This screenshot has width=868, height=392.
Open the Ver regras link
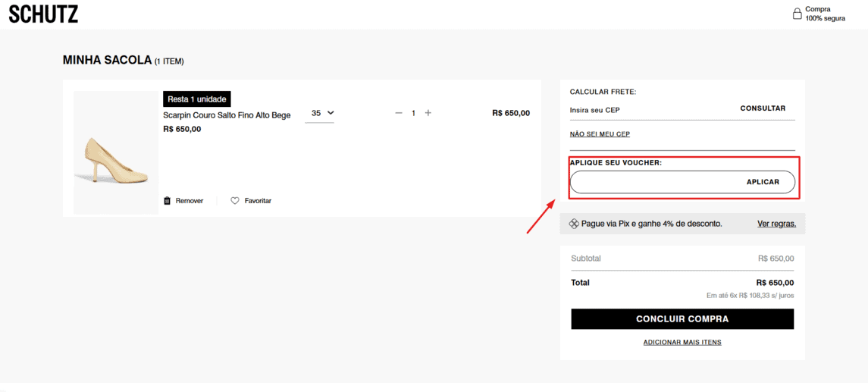pos(776,224)
